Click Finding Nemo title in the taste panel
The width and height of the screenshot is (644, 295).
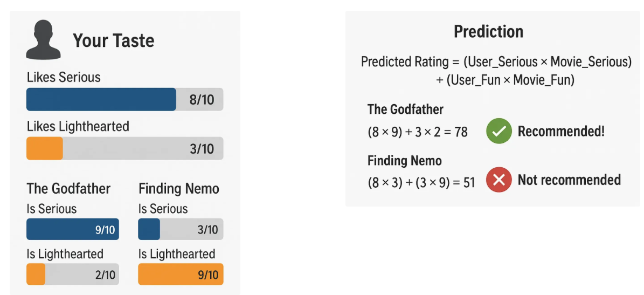click(x=179, y=189)
